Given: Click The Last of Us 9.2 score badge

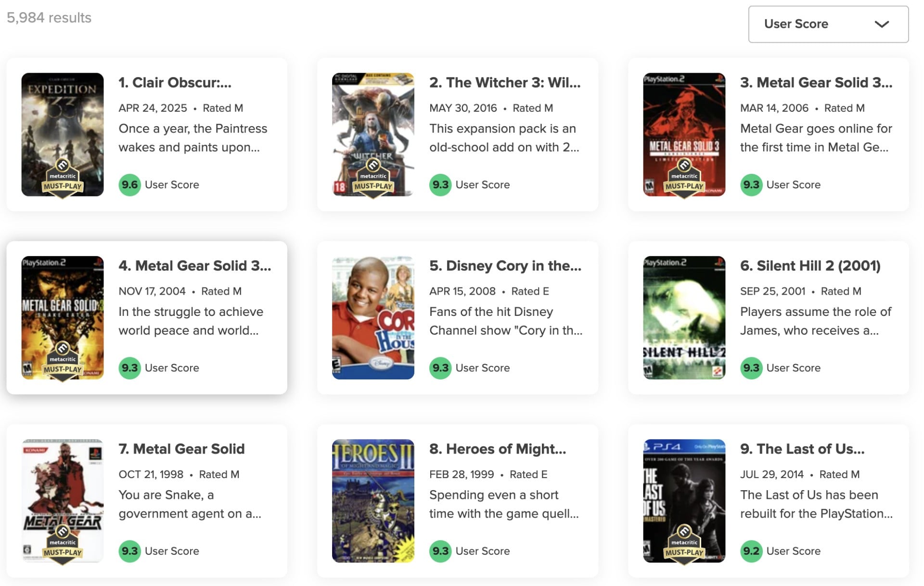Looking at the screenshot, I should (x=751, y=551).
